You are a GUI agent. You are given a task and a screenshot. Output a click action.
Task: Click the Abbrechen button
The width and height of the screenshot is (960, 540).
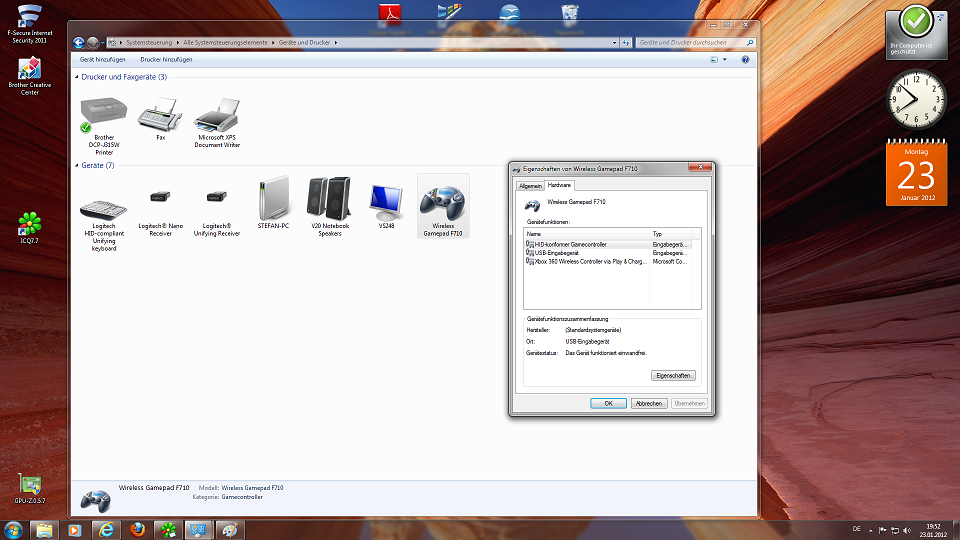coord(649,403)
